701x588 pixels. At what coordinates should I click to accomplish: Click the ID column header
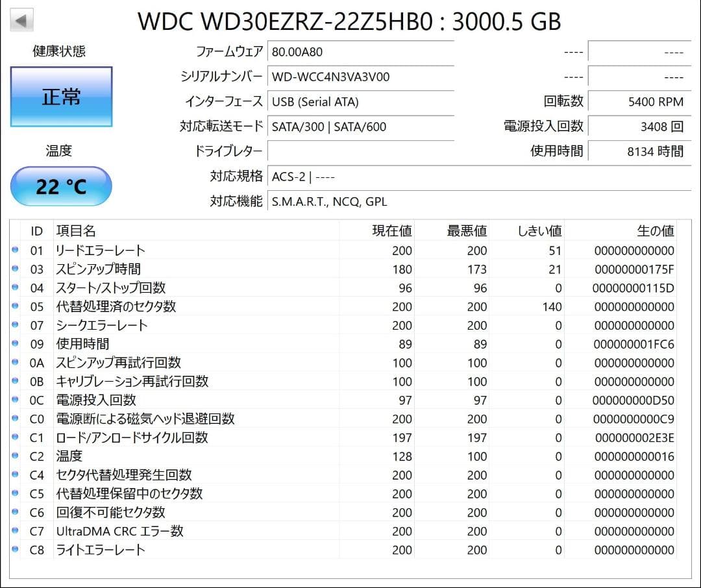(x=36, y=231)
